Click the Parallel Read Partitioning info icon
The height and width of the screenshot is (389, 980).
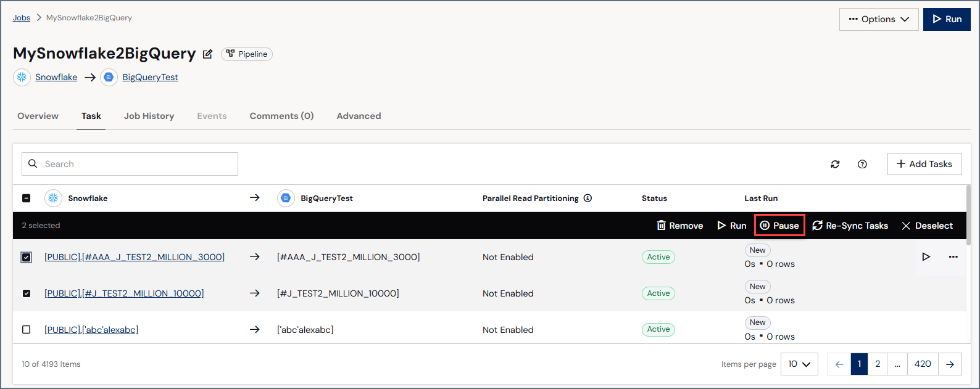pos(588,198)
